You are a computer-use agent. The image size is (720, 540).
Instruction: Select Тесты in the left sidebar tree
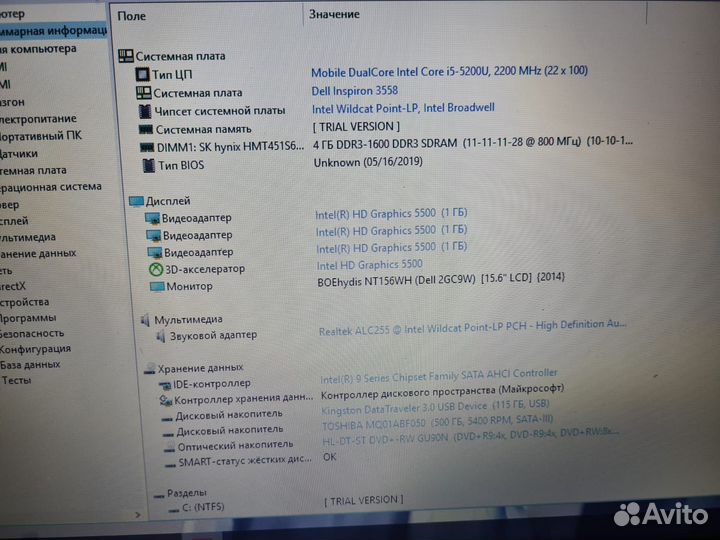tap(16, 380)
